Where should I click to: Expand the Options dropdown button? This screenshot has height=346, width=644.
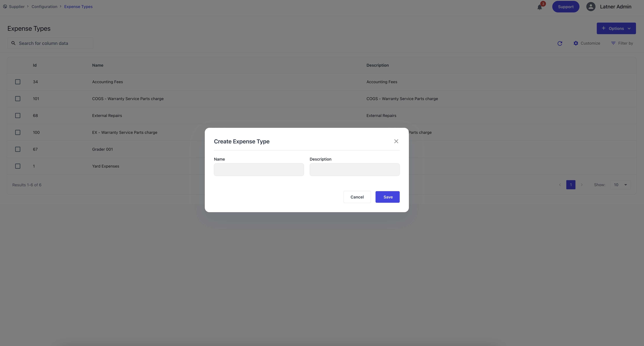click(x=616, y=28)
